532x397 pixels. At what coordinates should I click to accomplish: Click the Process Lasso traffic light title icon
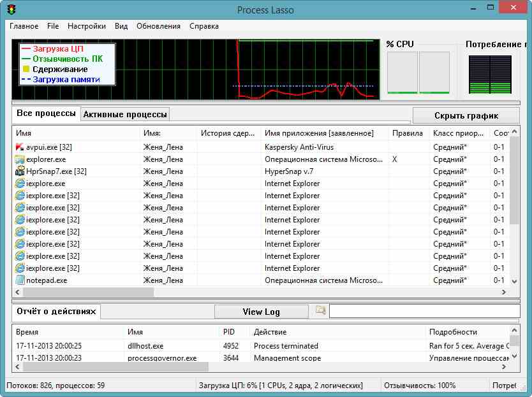pos(11,10)
